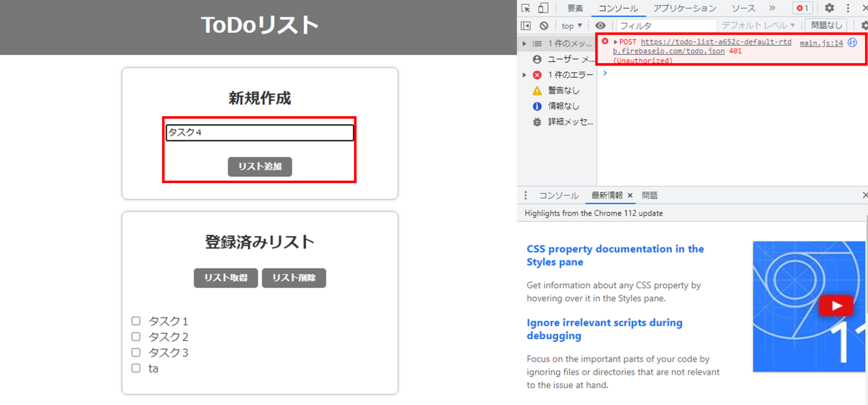Open the デフォルトレベル log level dropdown
Image resolution: width=868 pixels, height=405 pixels.
[759, 25]
